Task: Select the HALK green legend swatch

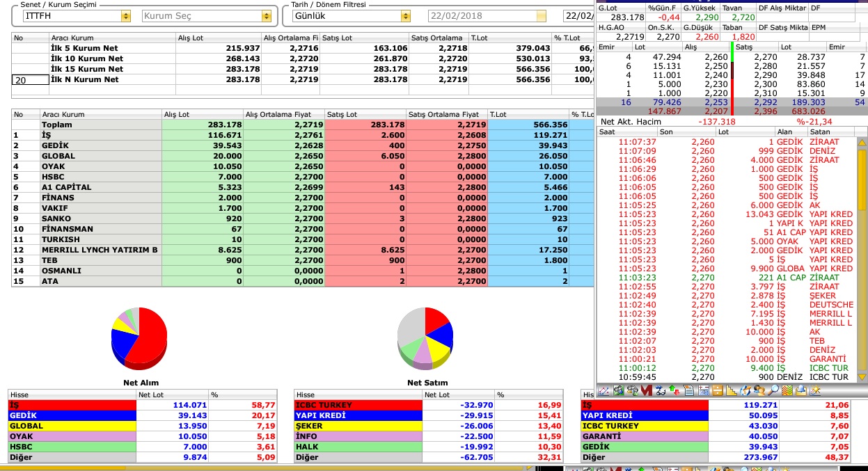Action: click(x=358, y=447)
